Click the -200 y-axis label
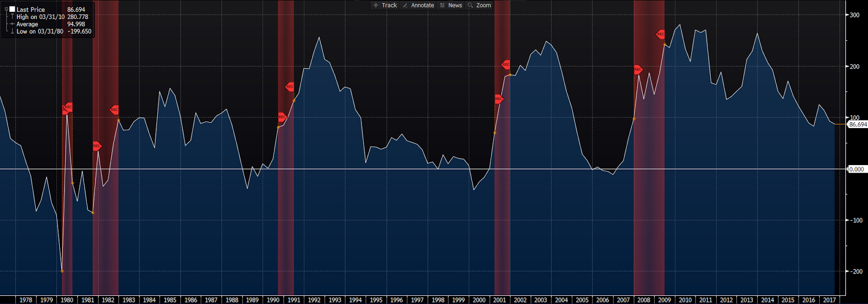Viewport: 868px width, 304px height. pyautogui.click(x=856, y=271)
